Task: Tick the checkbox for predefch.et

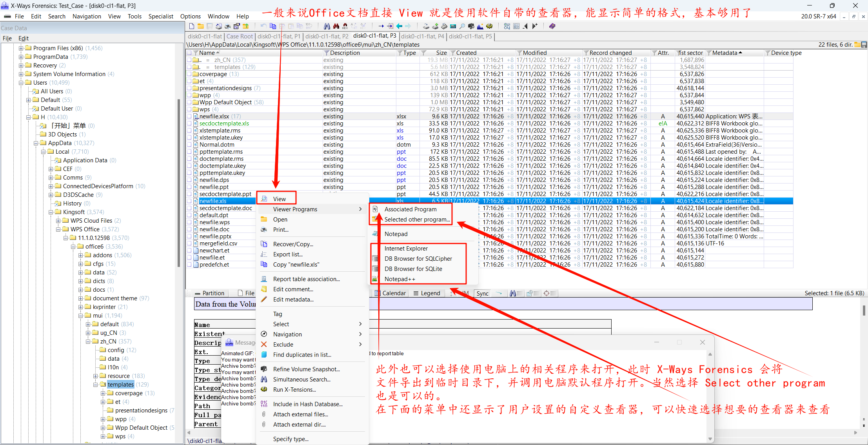Action: tap(190, 265)
